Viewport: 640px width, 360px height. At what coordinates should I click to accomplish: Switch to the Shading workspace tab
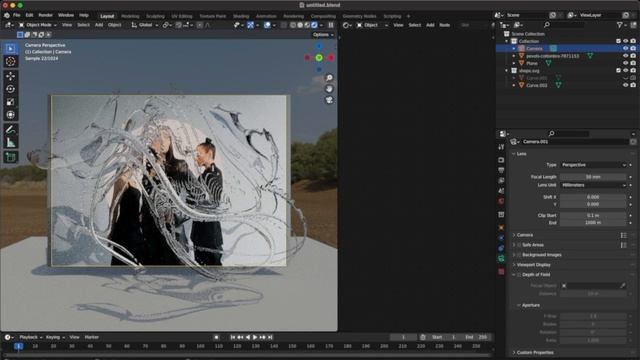241,16
